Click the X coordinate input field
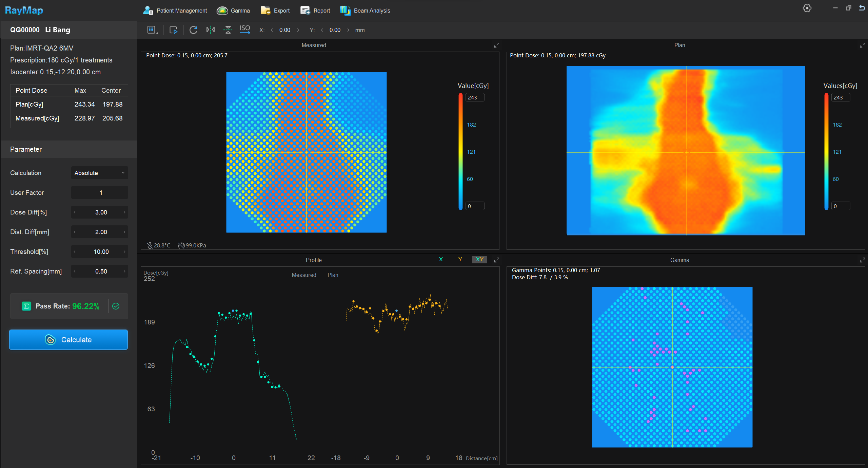 (x=285, y=30)
